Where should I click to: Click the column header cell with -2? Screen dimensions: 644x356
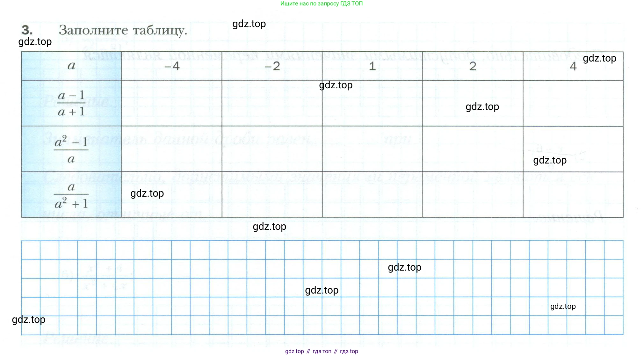[x=272, y=66]
